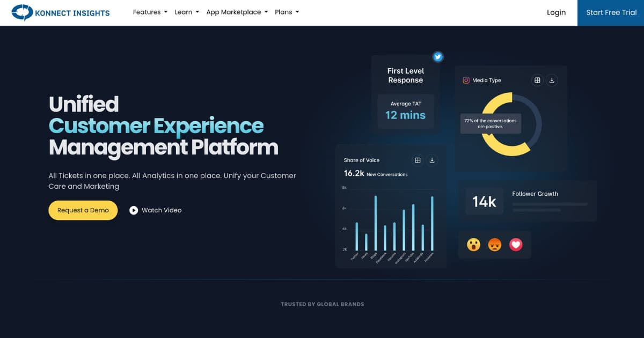This screenshot has height=338, width=644.
Task: Play the Watch Video link
Action: tap(156, 210)
